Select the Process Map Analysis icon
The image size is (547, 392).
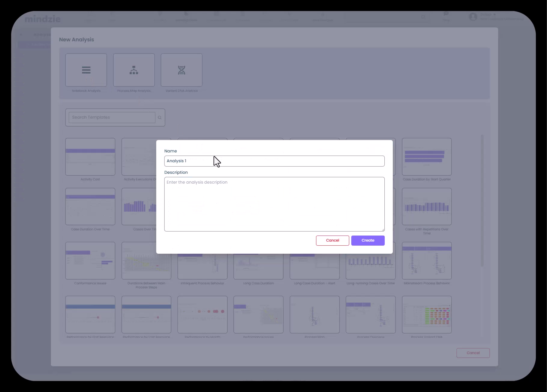pos(134,70)
